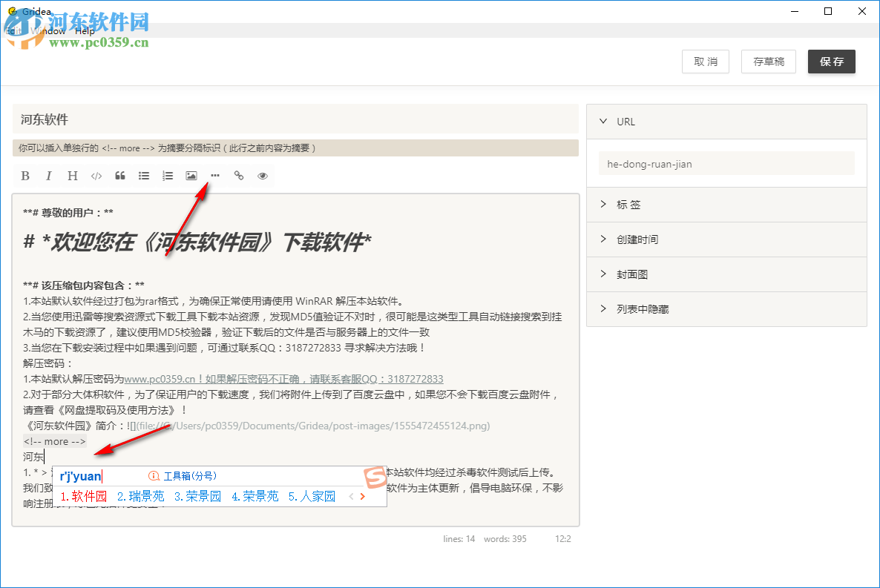
Task: Choose IME candidate 3 荣景园
Action: (197, 496)
